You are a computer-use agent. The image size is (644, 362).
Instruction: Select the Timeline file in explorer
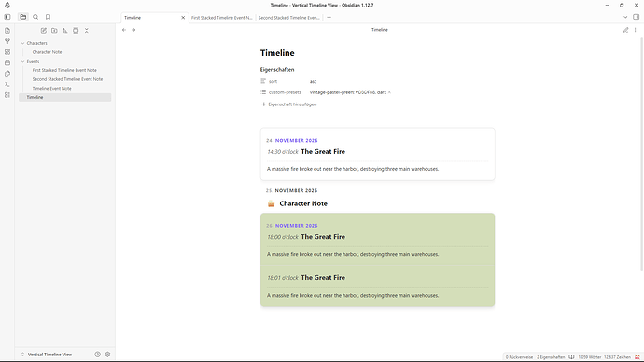[x=65, y=97]
